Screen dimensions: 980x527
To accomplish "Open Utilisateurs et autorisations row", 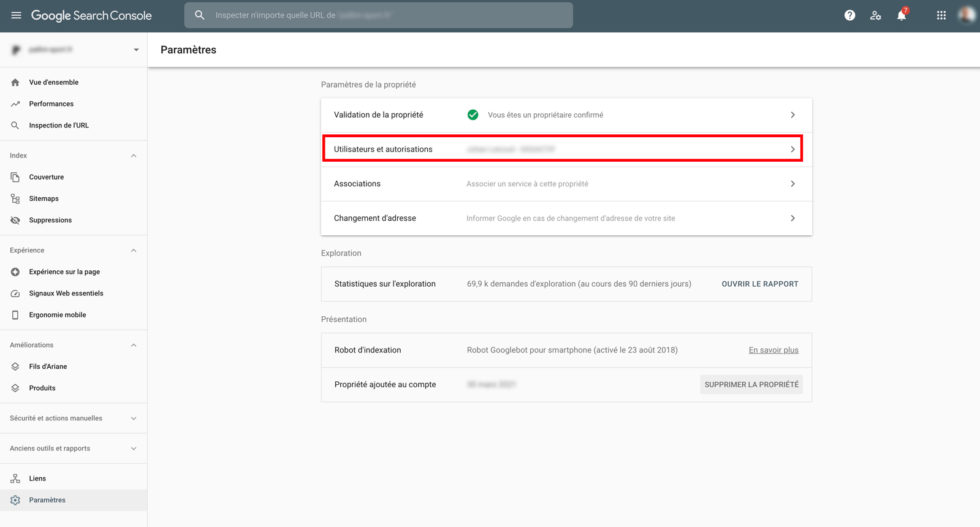I will tap(566, 149).
